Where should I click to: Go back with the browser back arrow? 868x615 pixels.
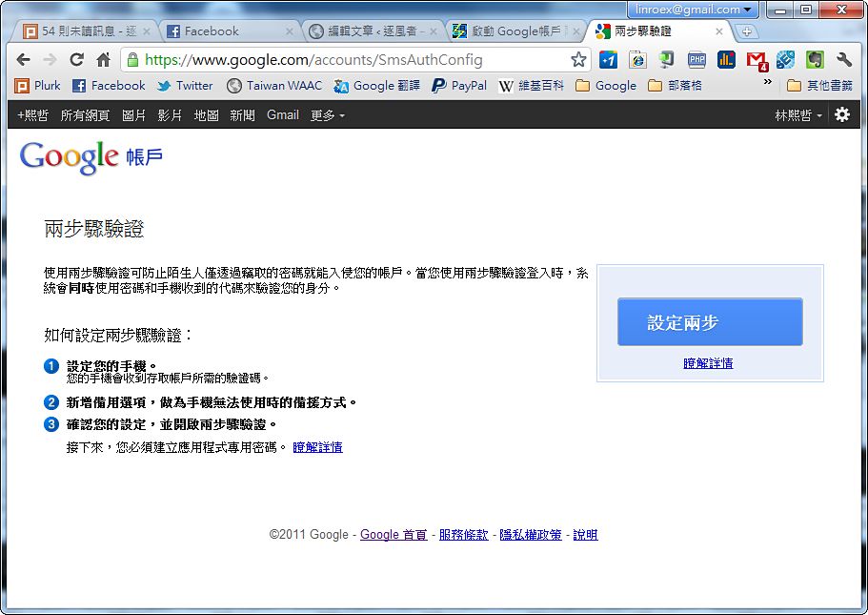[23, 59]
